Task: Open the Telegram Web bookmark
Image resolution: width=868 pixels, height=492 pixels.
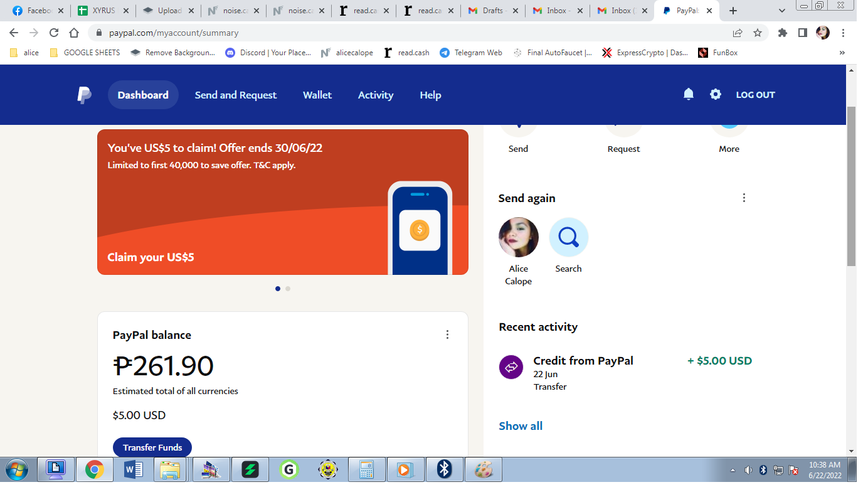Action: 471,53
